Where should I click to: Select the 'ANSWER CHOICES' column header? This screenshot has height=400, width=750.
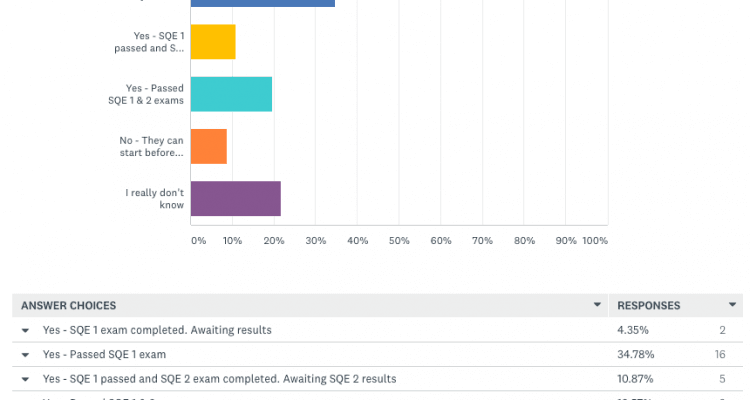click(68, 306)
